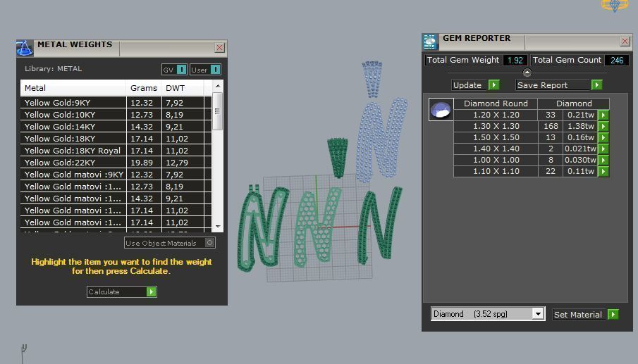
Task: Click the Set Material button
Action: tap(578, 315)
